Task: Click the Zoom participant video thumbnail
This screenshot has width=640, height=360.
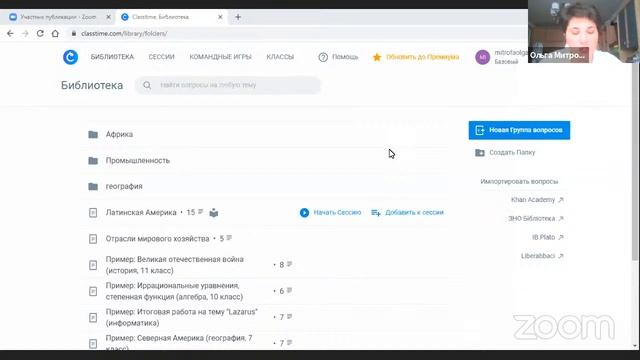Action: click(x=584, y=31)
